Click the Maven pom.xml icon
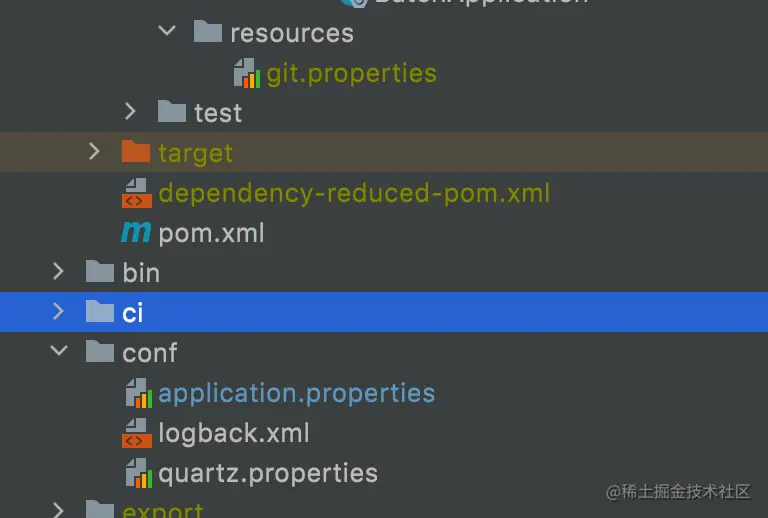The image size is (768, 518). coord(135,233)
